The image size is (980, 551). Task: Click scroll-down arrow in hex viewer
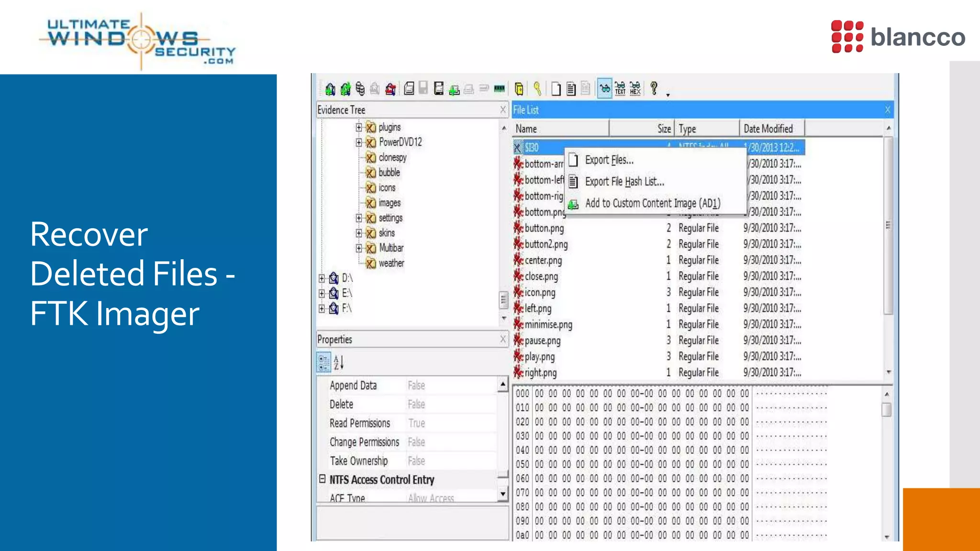click(887, 537)
